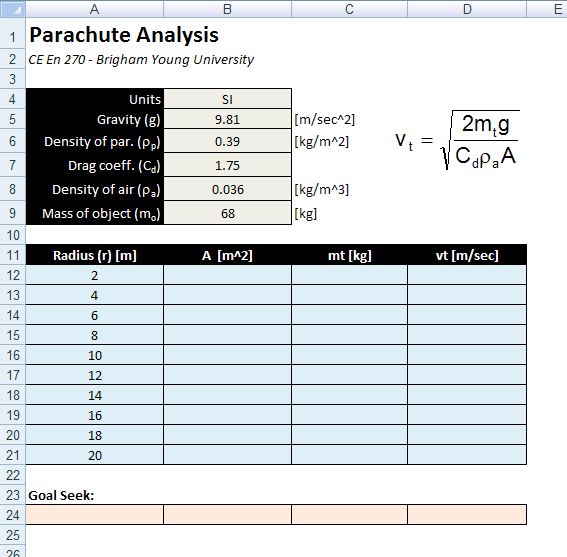Select the mt cell in row 16
The image size is (567, 557).
(x=349, y=355)
